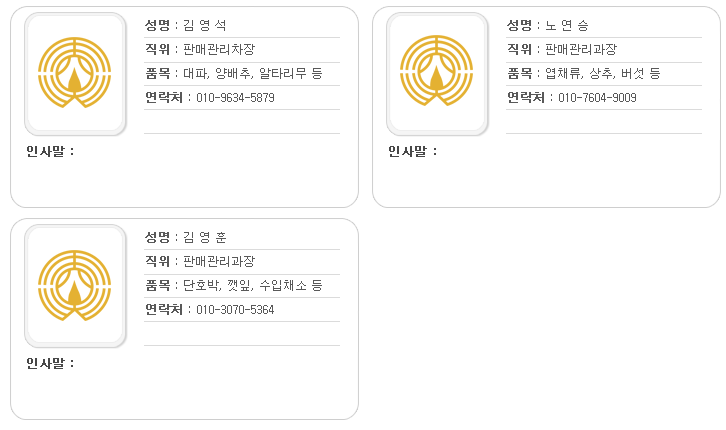This screenshot has height=430, width=726.
Task: Click the items text 단호박, 깻잎, 수입채소 등
Action: coord(253,285)
